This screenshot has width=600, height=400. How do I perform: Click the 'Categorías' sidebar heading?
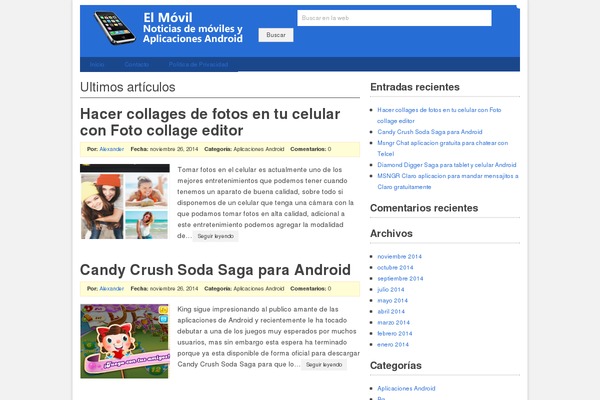pos(396,366)
